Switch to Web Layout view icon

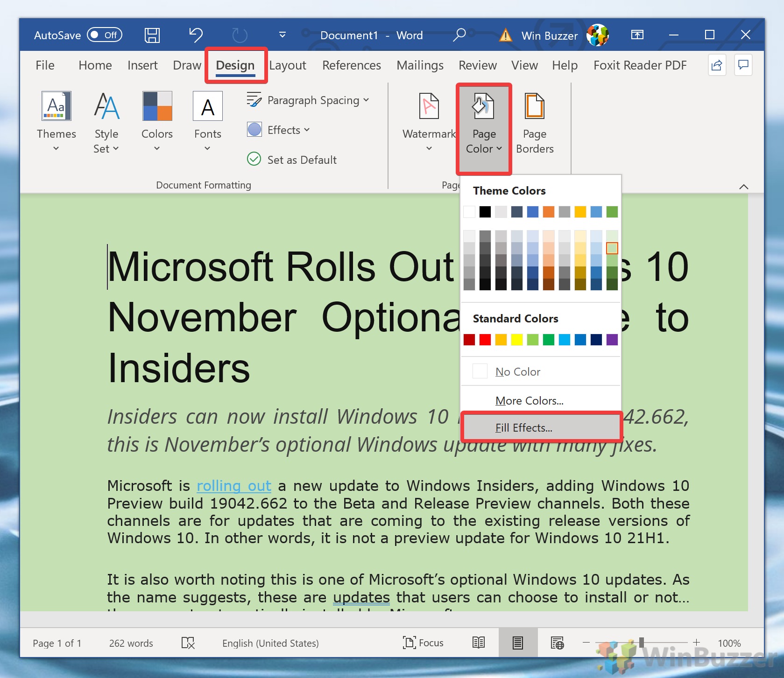(x=558, y=643)
